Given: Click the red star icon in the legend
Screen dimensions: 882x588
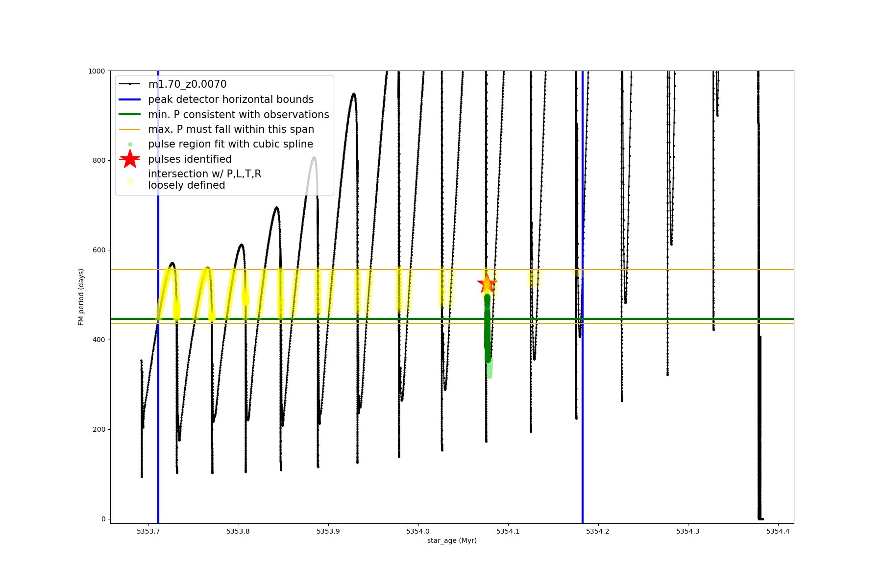Looking at the screenshot, I should (130, 159).
